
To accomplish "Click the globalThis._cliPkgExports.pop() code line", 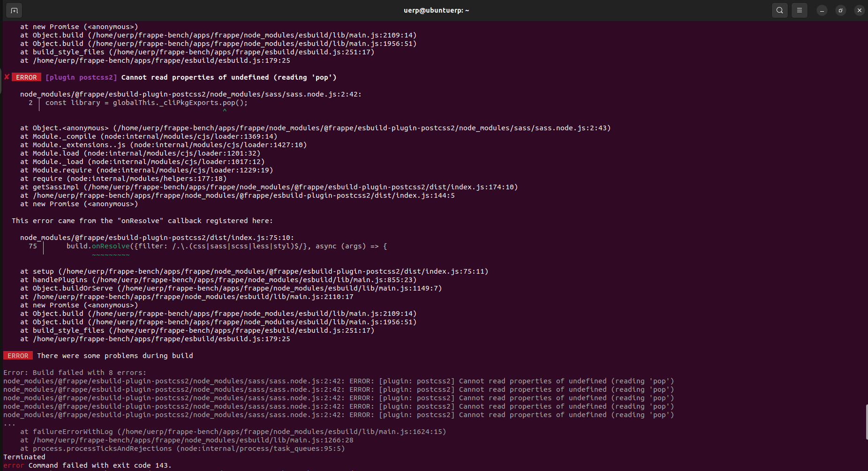I will (146, 102).
